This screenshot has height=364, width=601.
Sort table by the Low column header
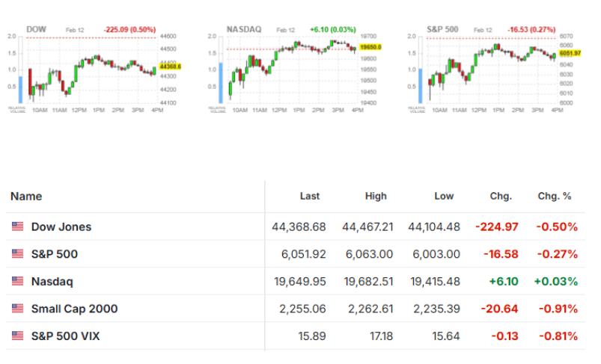pyautogui.click(x=444, y=197)
